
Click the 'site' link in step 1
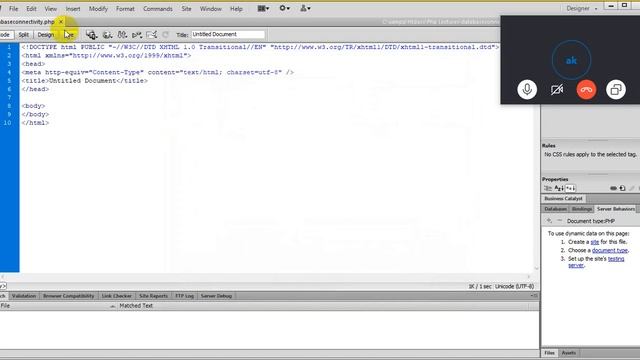coord(595,242)
